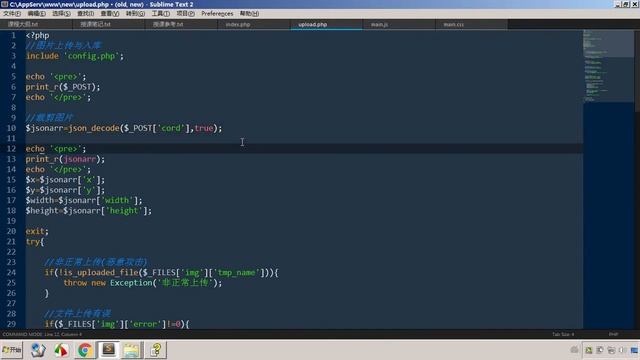Viewport: 640px width, 360px height.
Task: Open the red-green app taskbar icon
Action: click(61, 350)
